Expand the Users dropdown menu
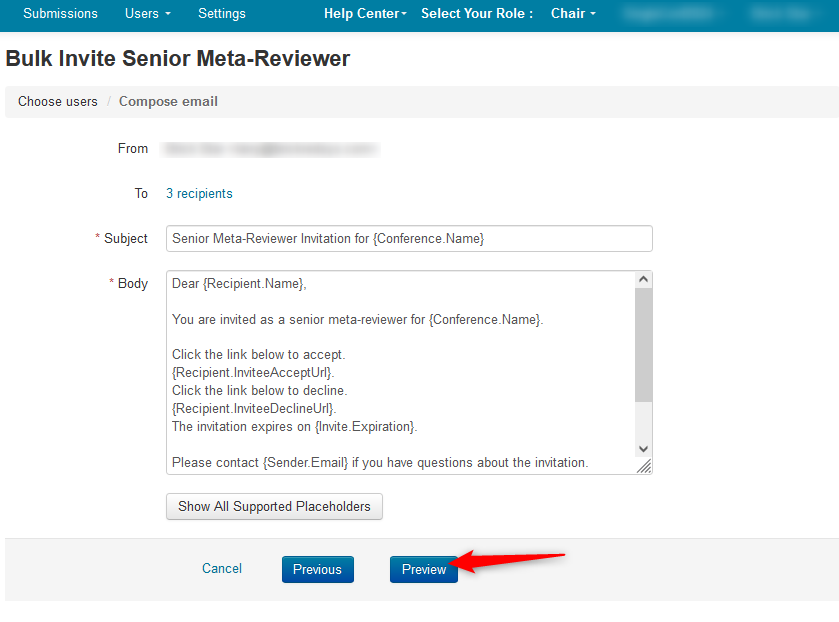Image resolution: width=839 pixels, height=622 pixels. (148, 13)
